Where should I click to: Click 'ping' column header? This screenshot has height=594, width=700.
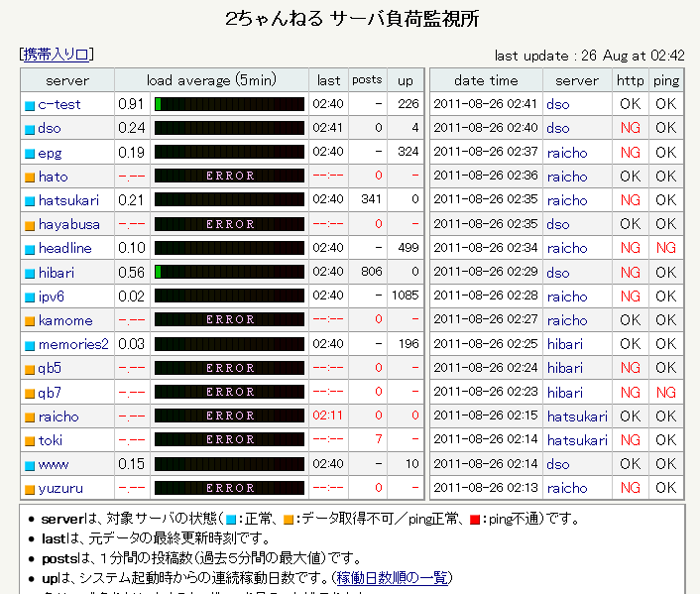666,81
